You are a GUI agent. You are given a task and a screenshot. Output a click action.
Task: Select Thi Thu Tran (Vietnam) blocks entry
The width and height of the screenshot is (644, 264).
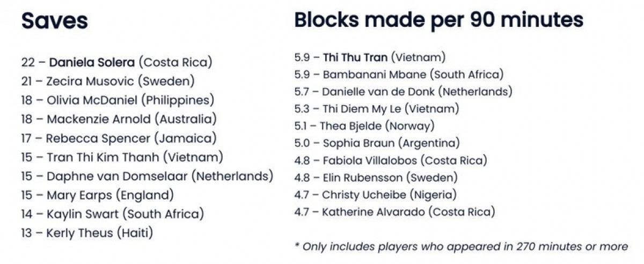[x=370, y=57]
